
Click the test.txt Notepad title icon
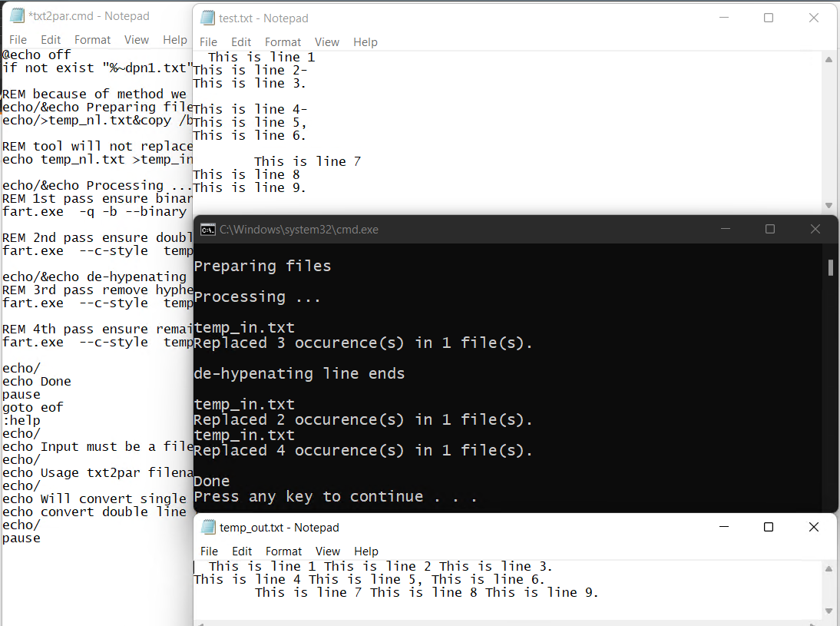(207, 18)
